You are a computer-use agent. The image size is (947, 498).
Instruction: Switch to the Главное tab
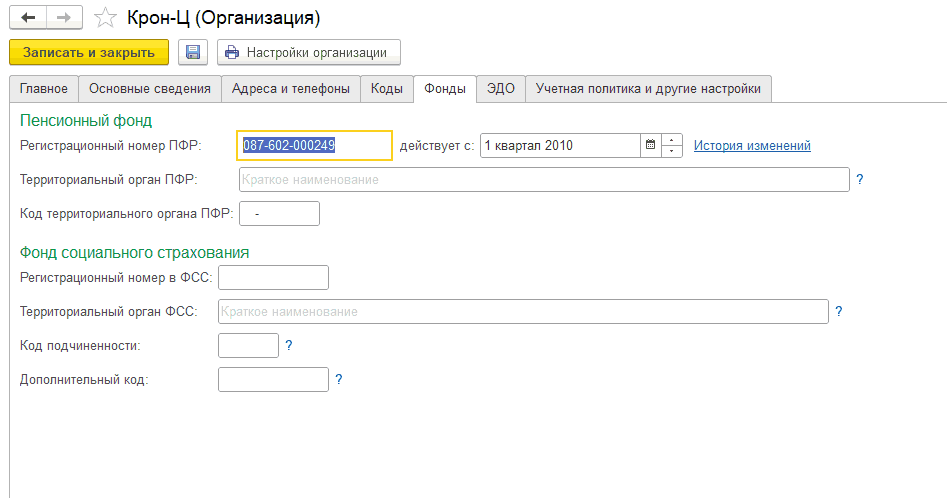[x=44, y=89]
